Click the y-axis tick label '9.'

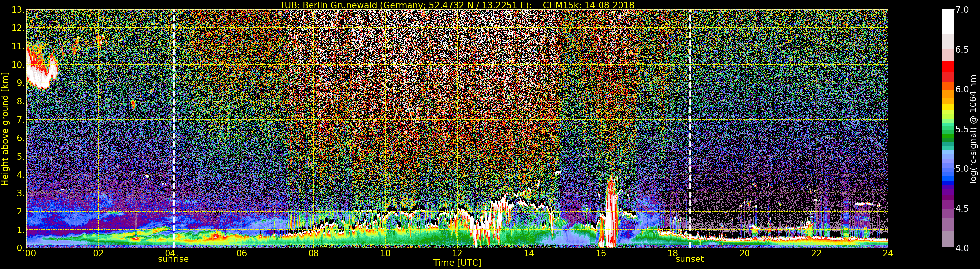click(21, 83)
